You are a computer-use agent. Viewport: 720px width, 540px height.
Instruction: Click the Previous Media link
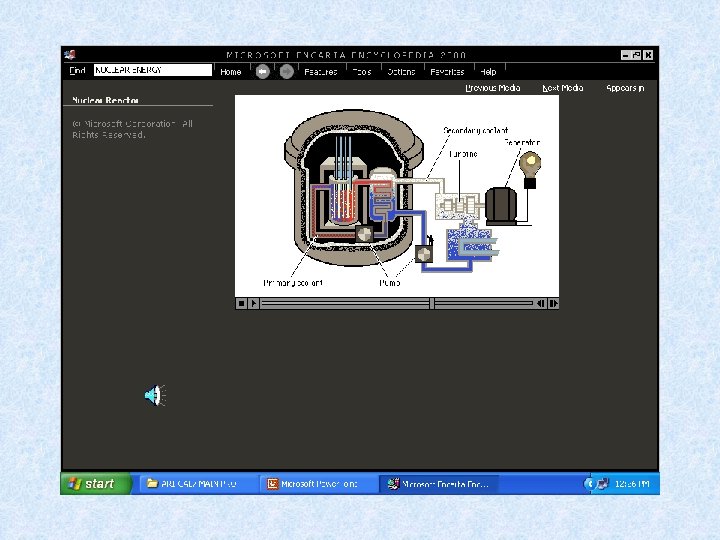493,88
